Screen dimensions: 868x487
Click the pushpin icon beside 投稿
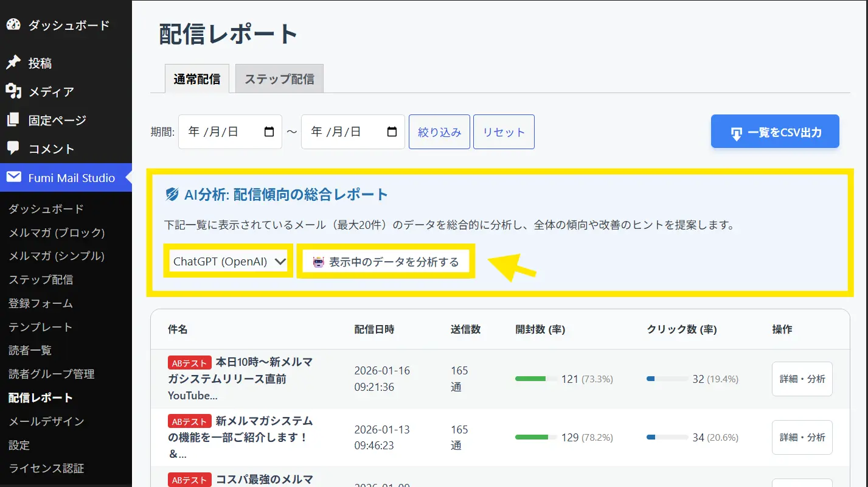(x=13, y=63)
